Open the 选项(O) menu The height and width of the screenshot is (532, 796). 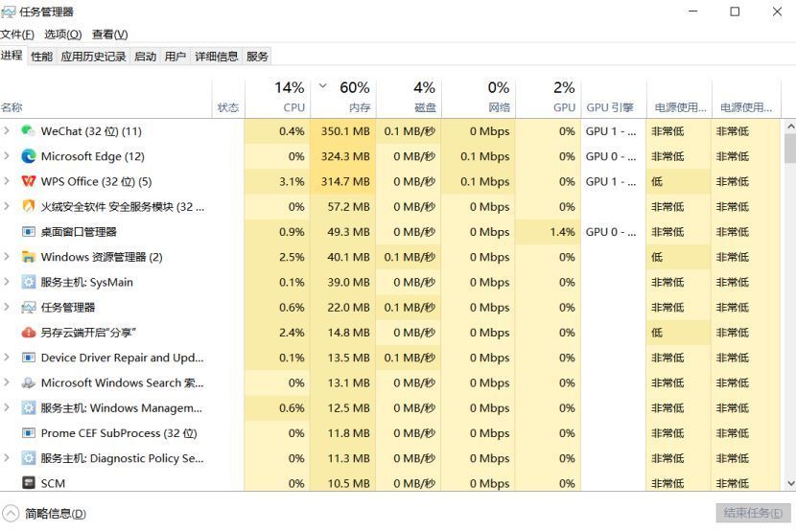62,35
